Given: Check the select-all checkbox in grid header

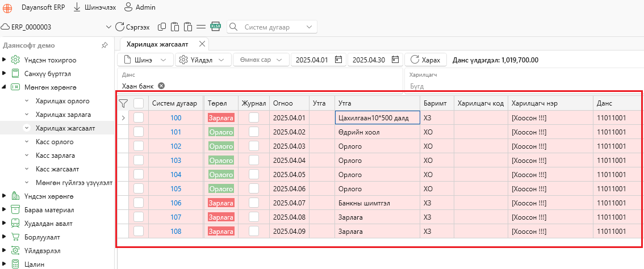Looking at the screenshot, I should point(139,103).
